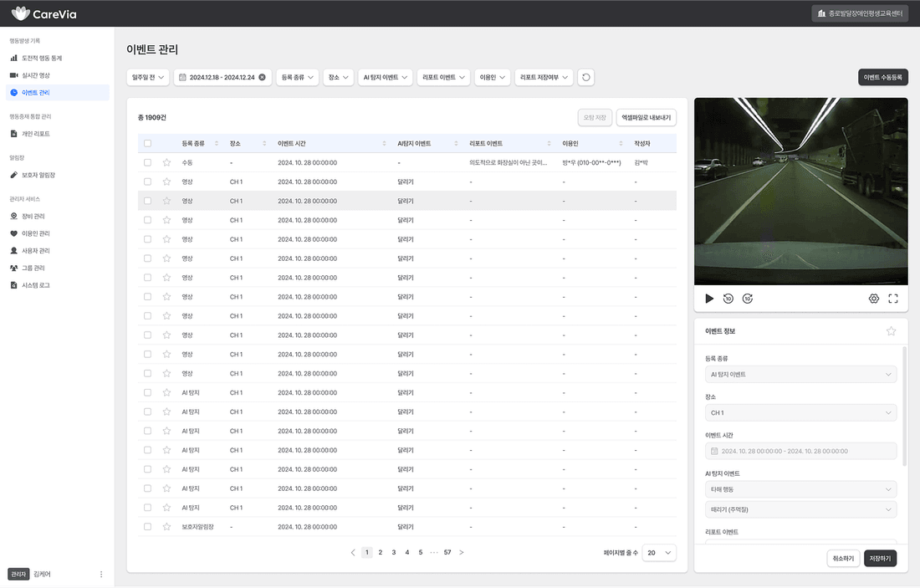The width and height of the screenshot is (920, 588).
Task: Open the AI 탐지 이벤트 filter dropdown
Action: pos(385,78)
